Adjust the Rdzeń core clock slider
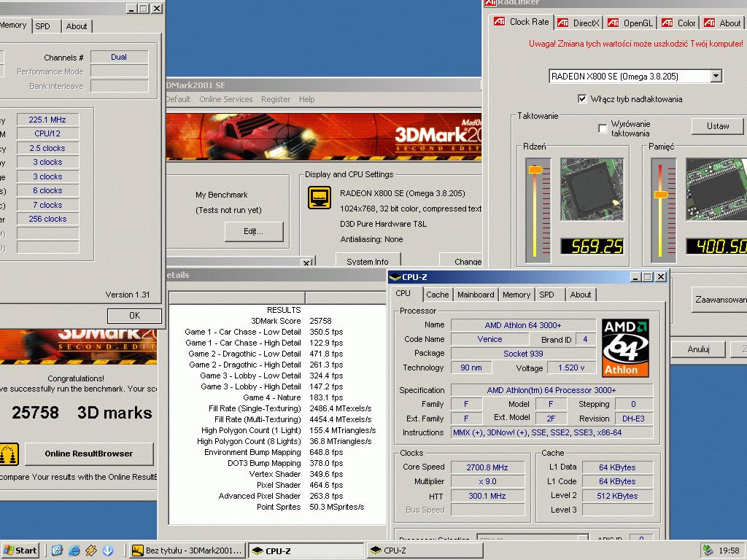The image size is (747, 560). [x=535, y=169]
